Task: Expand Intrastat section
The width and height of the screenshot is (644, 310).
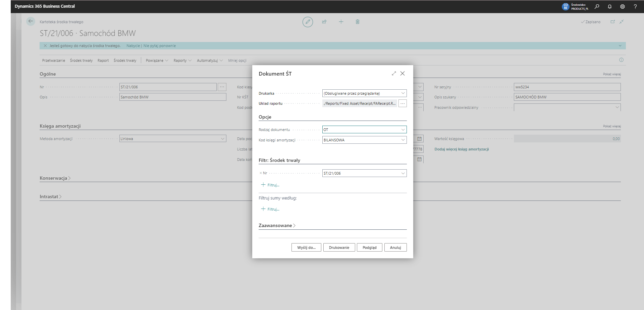Action: [x=51, y=196]
